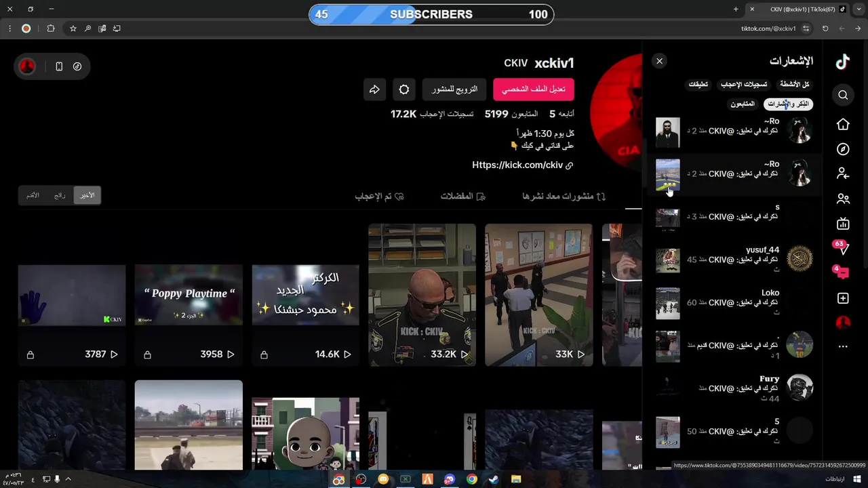The image size is (868, 488).
Task: Open TikTok search from the sidebar
Action: coord(843,95)
